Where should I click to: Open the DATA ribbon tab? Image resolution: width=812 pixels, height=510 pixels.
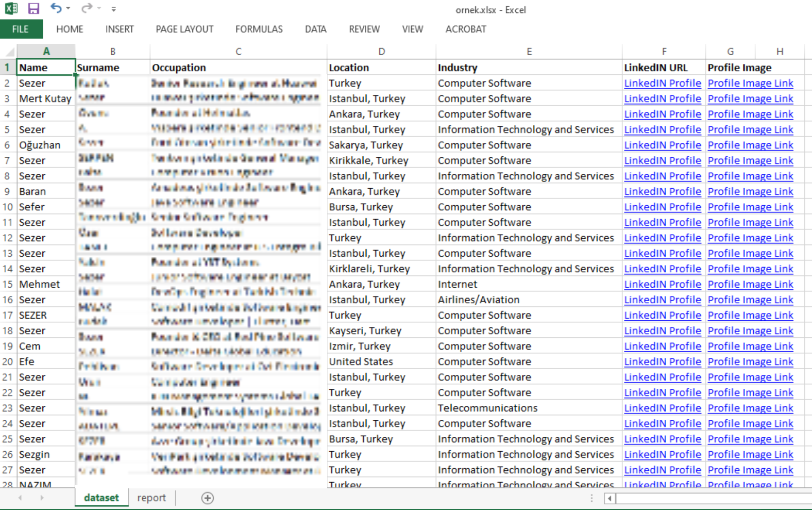pos(315,29)
